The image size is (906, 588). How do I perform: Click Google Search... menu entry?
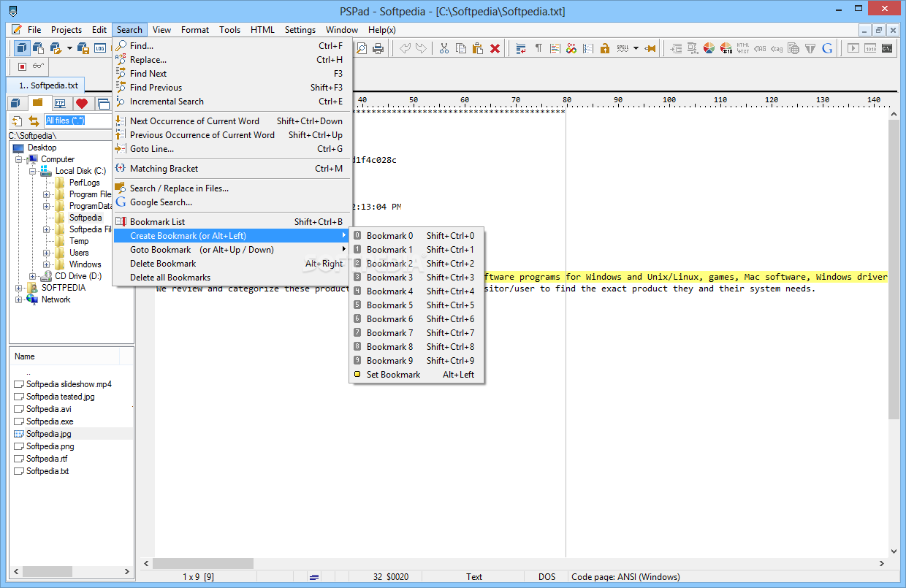point(232,202)
